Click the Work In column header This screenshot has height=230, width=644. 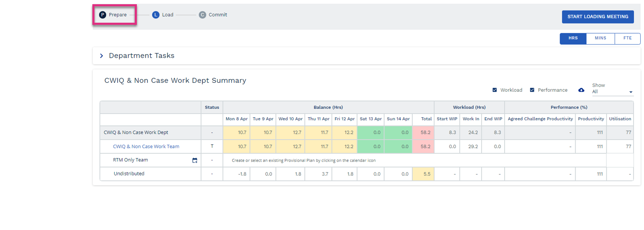471,119
